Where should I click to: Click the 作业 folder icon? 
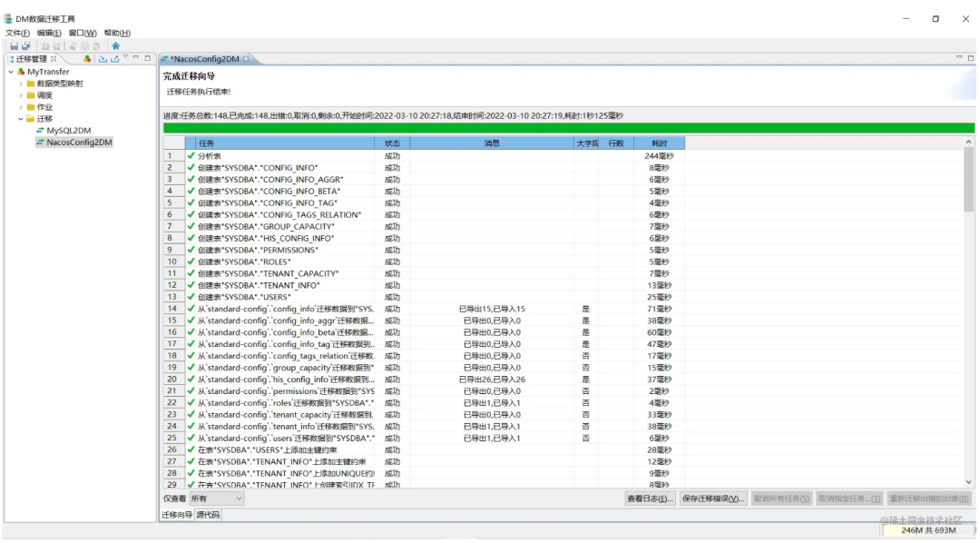coord(31,107)
